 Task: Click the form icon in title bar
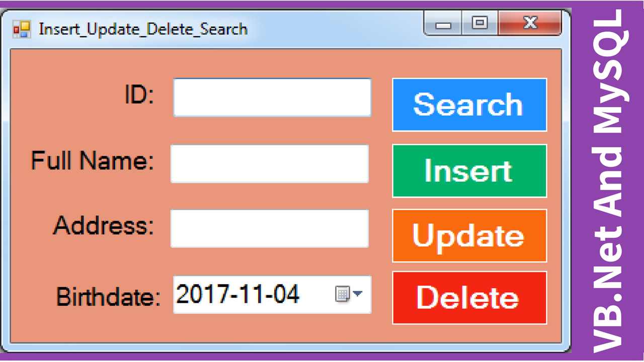(x=22, y=29)
